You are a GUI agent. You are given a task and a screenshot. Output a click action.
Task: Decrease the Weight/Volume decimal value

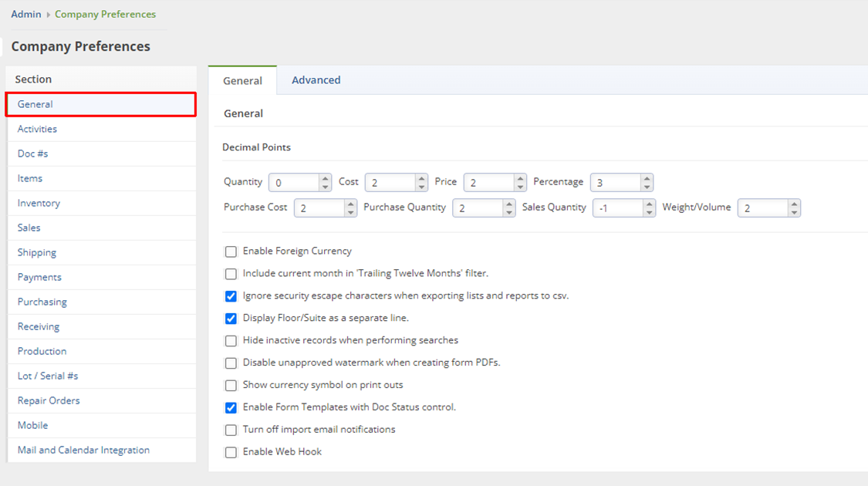point(794,212)
